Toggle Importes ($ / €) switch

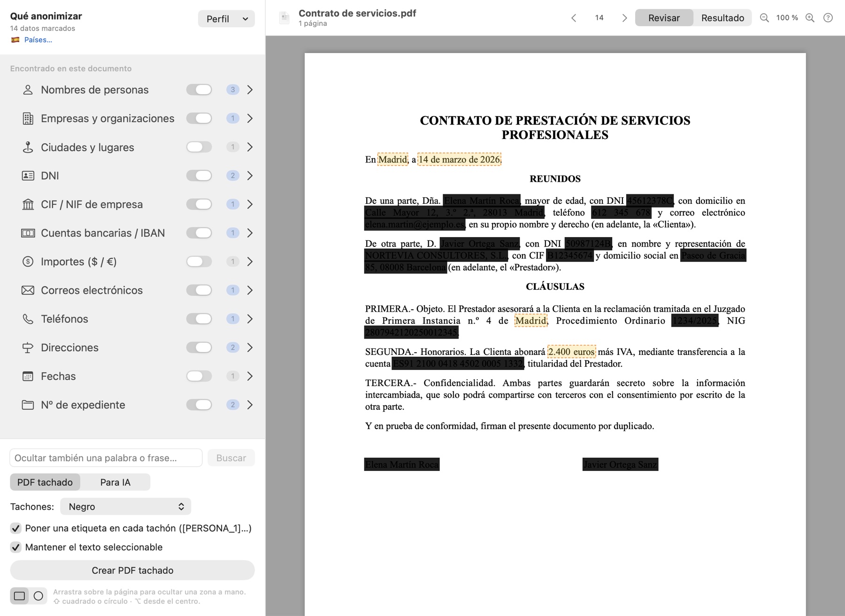coord(199,262)
